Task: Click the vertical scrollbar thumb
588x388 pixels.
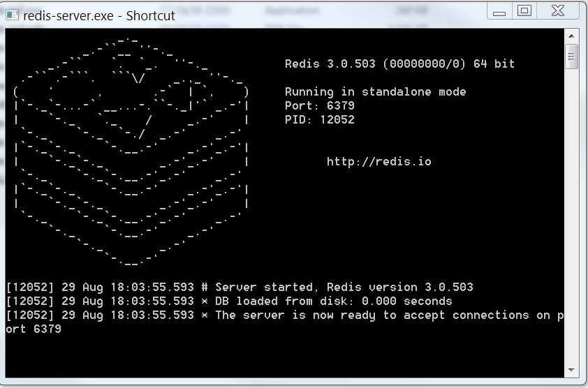Action: coord(571,57)
